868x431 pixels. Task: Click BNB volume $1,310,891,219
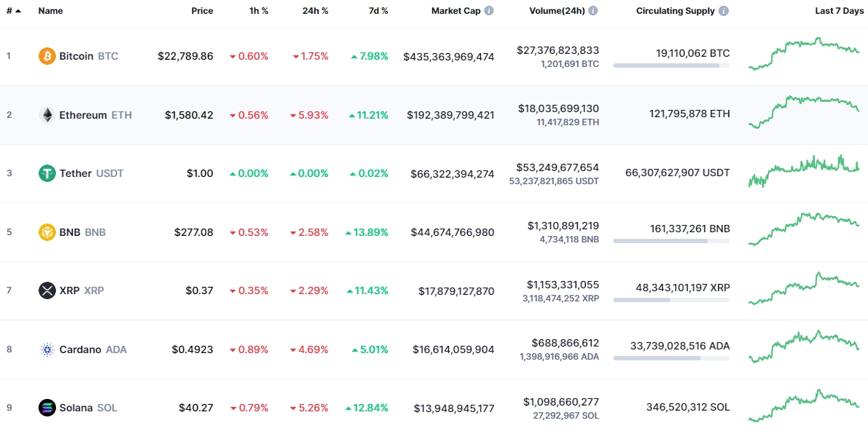click(563, 226)
